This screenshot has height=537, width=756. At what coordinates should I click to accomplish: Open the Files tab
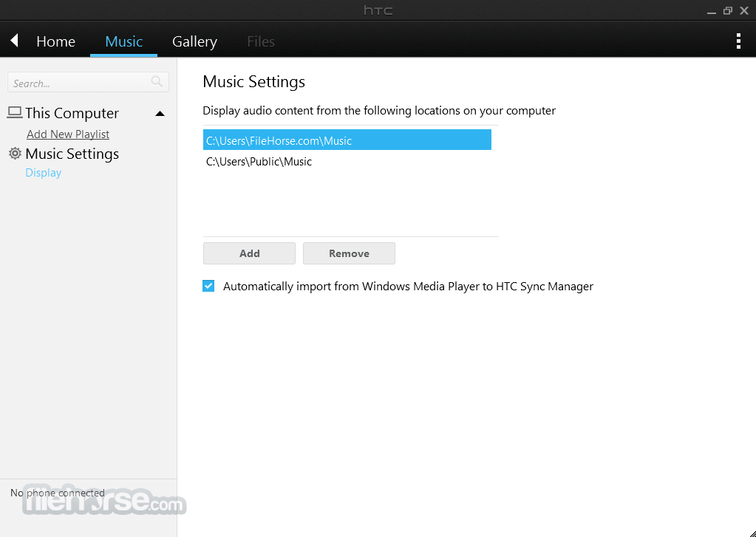tap(261, 41)
